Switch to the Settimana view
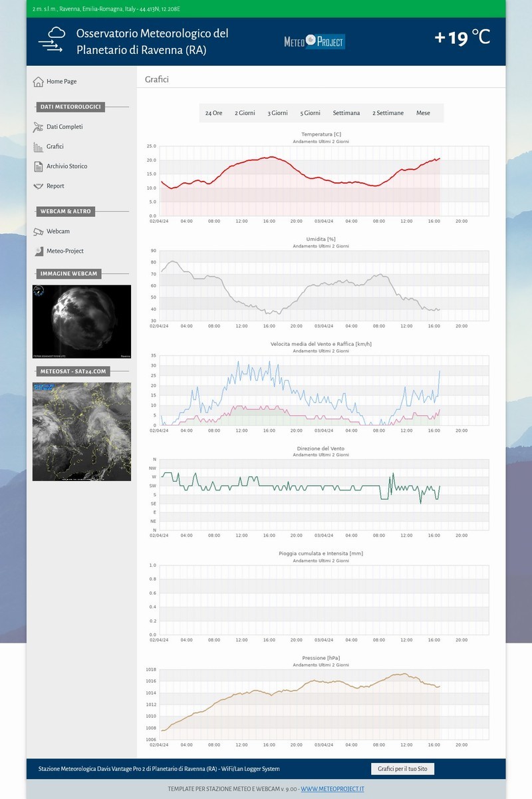 (x=346, y=113)
